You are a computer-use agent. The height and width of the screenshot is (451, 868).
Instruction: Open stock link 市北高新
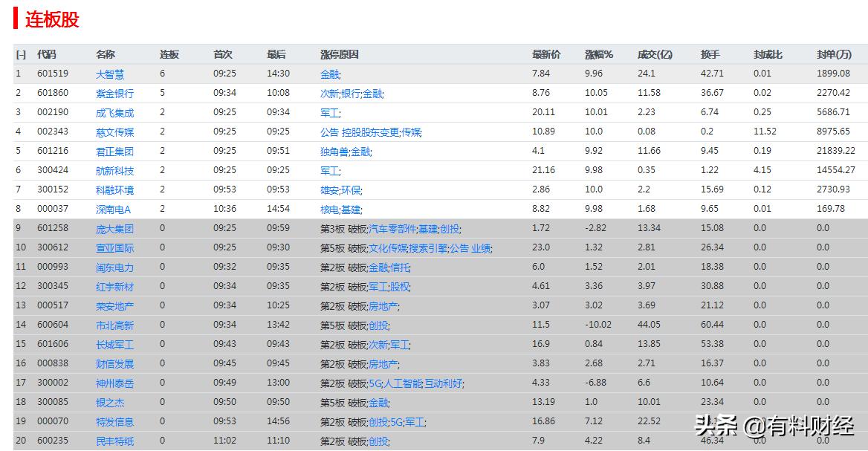pos(114,325)
